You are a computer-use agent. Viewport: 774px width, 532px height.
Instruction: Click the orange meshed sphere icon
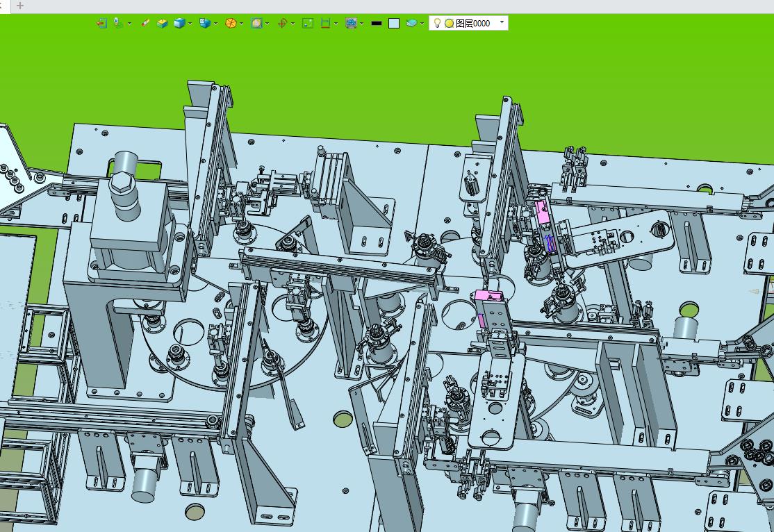231,23
